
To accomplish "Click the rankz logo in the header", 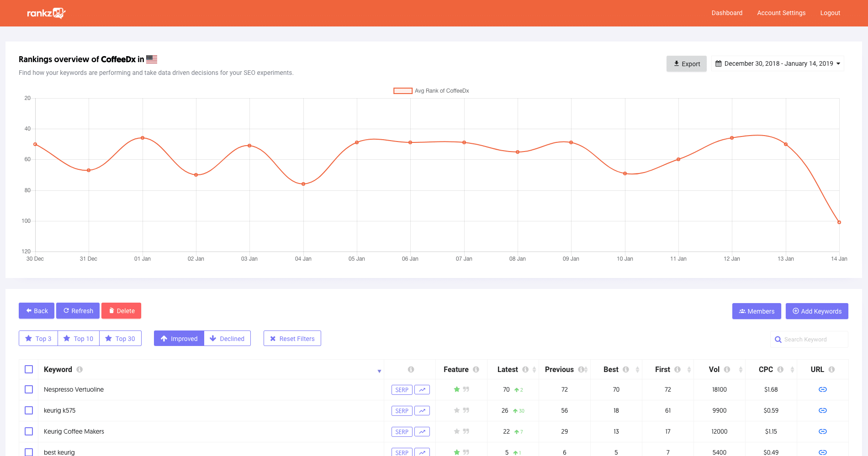I will pos(46,13).
